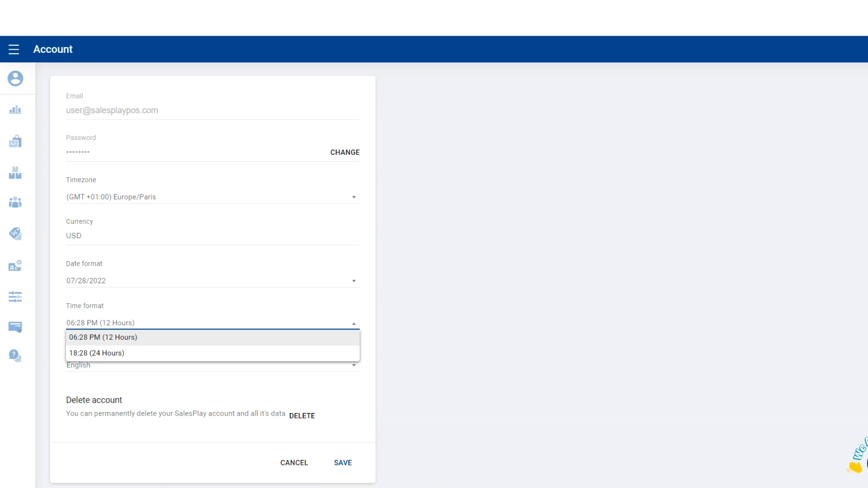Open the credit card billing icon
868x488 pixels.
tap(15, 327)
